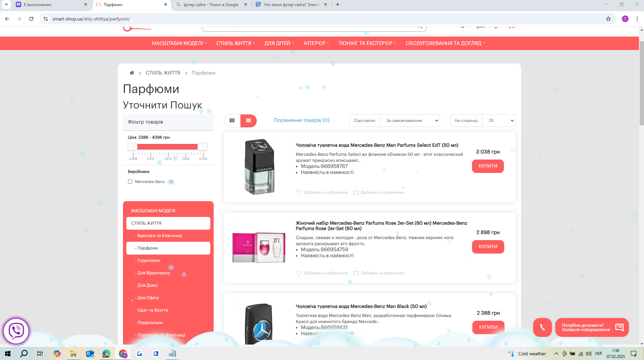Click the maximum price slider handle
Screen dimensions: 644x360
point(202,147)
